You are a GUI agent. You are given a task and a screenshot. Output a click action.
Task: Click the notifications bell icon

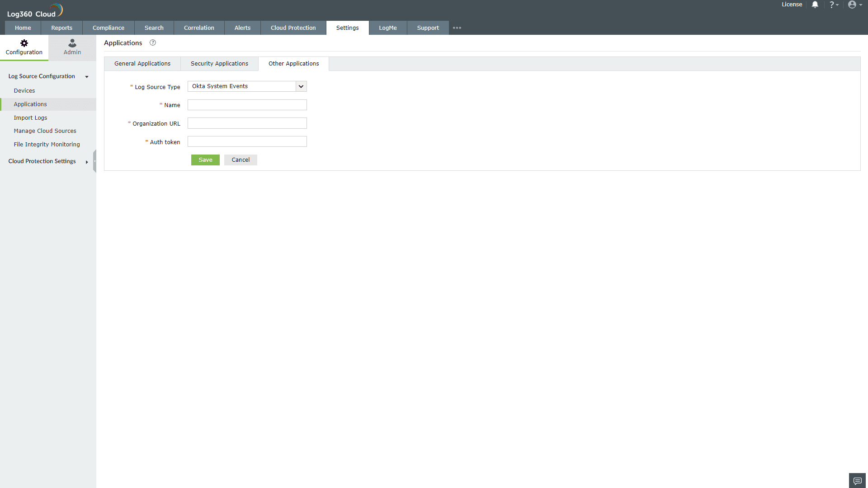point(815,5)
